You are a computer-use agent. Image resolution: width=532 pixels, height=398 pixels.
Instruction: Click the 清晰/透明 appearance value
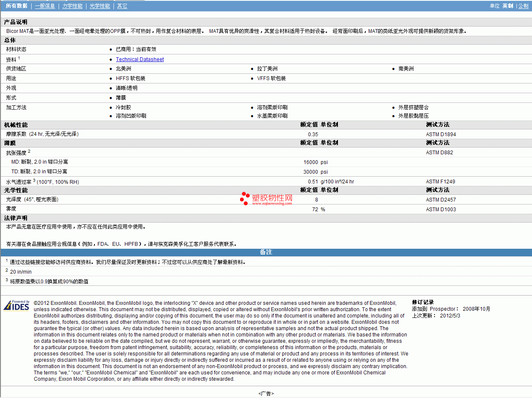[127, 88]
